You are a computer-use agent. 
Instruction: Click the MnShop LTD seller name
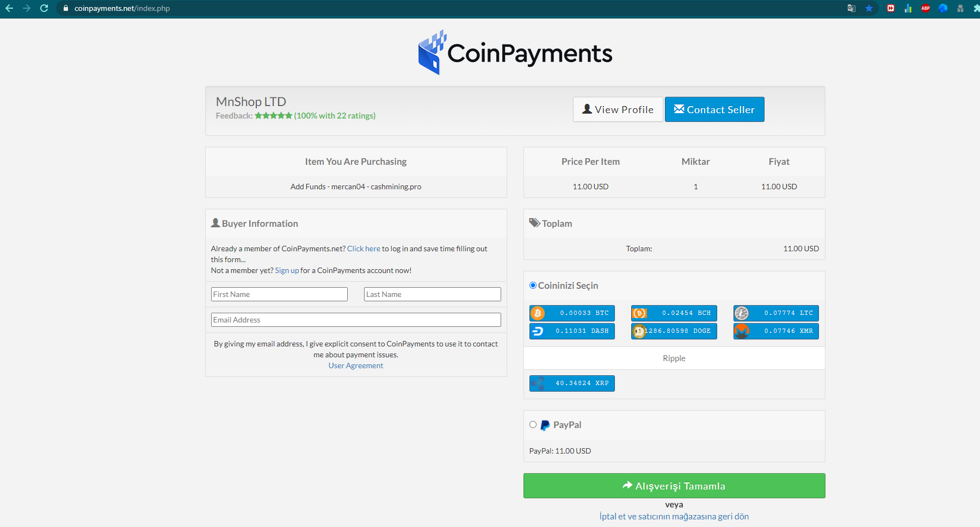tap(251, 102)
